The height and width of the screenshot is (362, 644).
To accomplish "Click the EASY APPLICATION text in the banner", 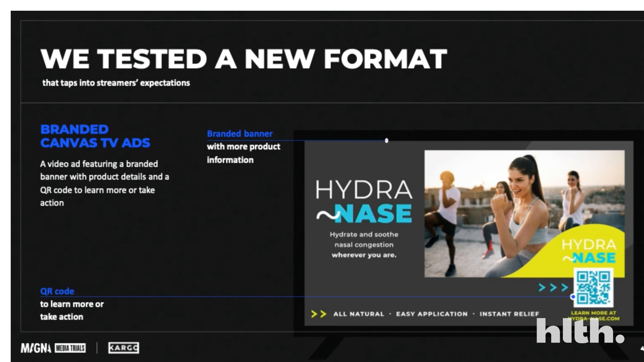I will click(432, 314).
